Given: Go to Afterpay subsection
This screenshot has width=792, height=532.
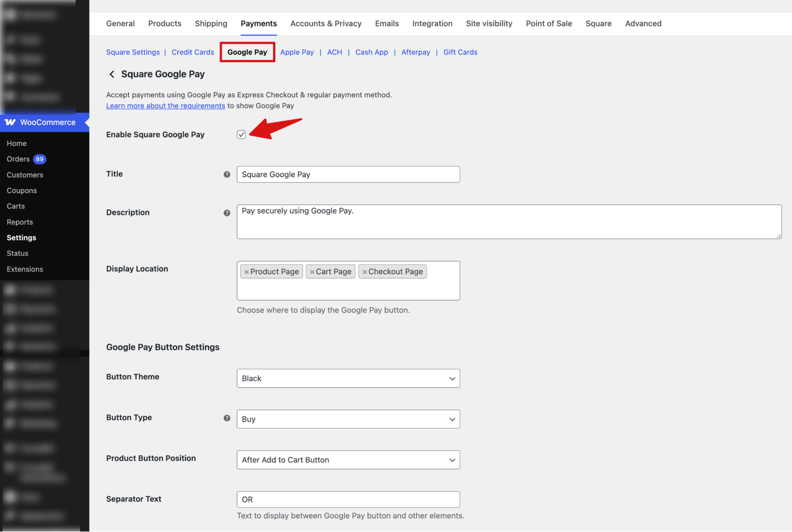Looking at the screenshot, I should 416,52.
